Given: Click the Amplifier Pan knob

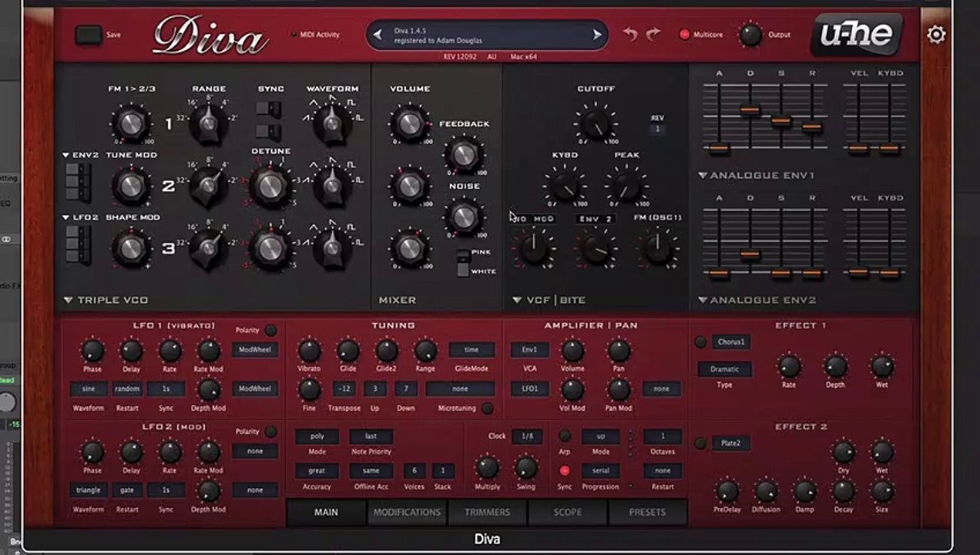Looking at the screenshot, I should pos(619,351).
